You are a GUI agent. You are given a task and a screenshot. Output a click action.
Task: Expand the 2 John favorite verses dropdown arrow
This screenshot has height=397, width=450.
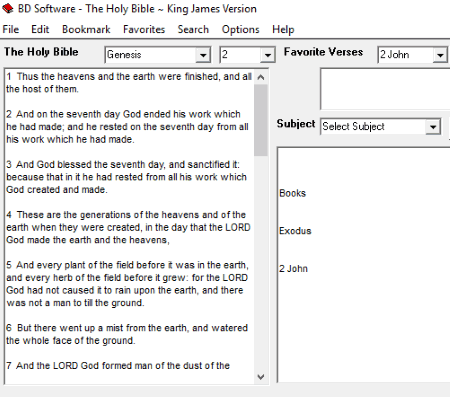click(x=440, y=55)
